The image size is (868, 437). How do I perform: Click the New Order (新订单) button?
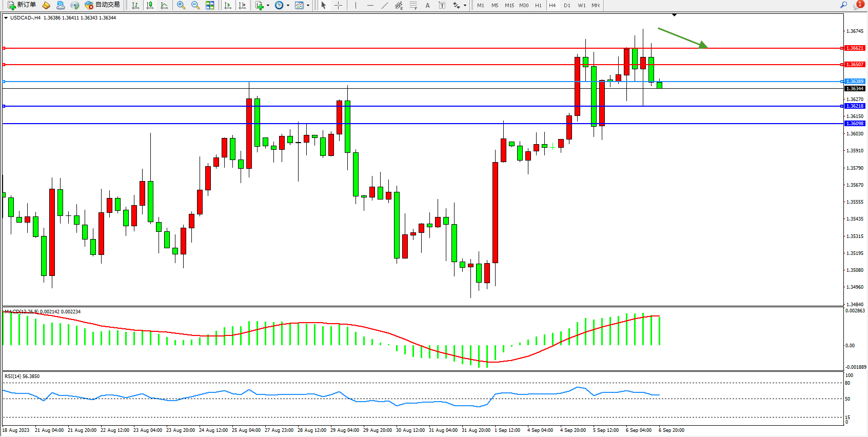[x=22, y=5]
